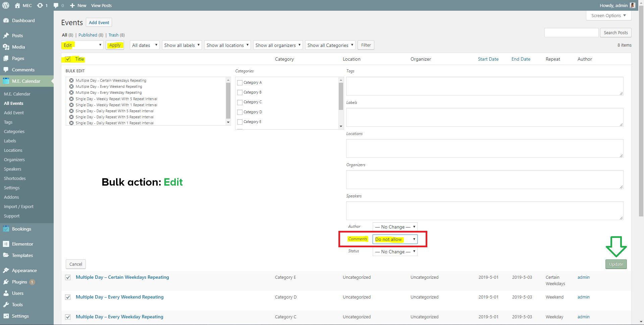Viewport: 644px width, 325px height.
Task: Click the green Update button
Action: tap(616, 264)
